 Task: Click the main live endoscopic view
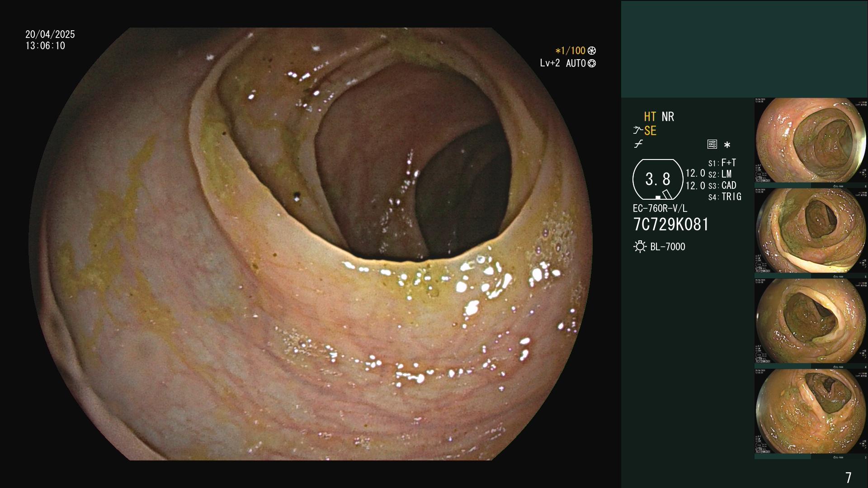click(x=311, y=244)
